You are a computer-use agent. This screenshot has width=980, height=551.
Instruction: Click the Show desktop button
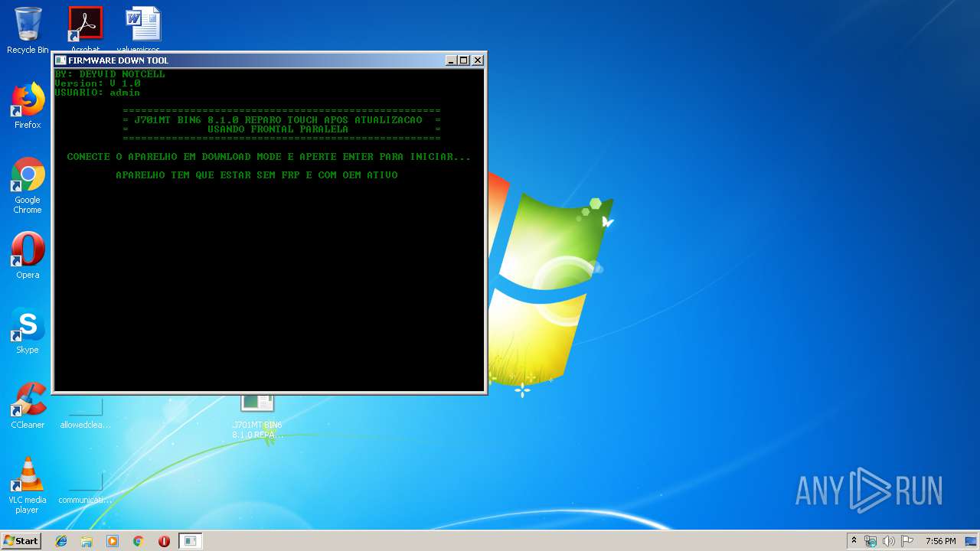pos(971,541)
